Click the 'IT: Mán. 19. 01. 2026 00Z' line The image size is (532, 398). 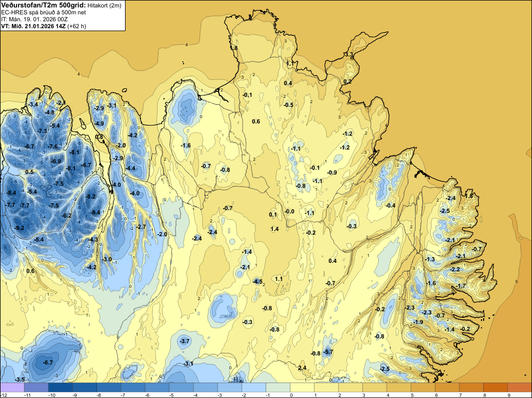tap(34, 19)
